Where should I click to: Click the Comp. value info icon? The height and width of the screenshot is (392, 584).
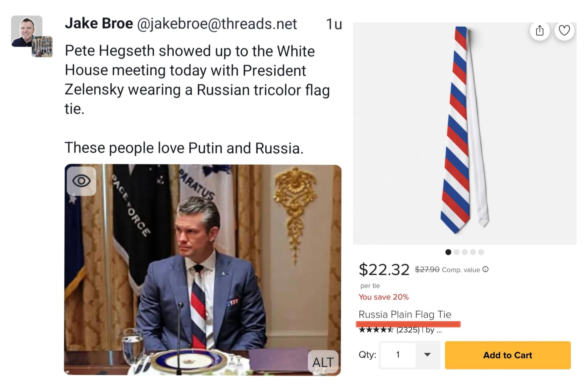click(x=485, y=269)
